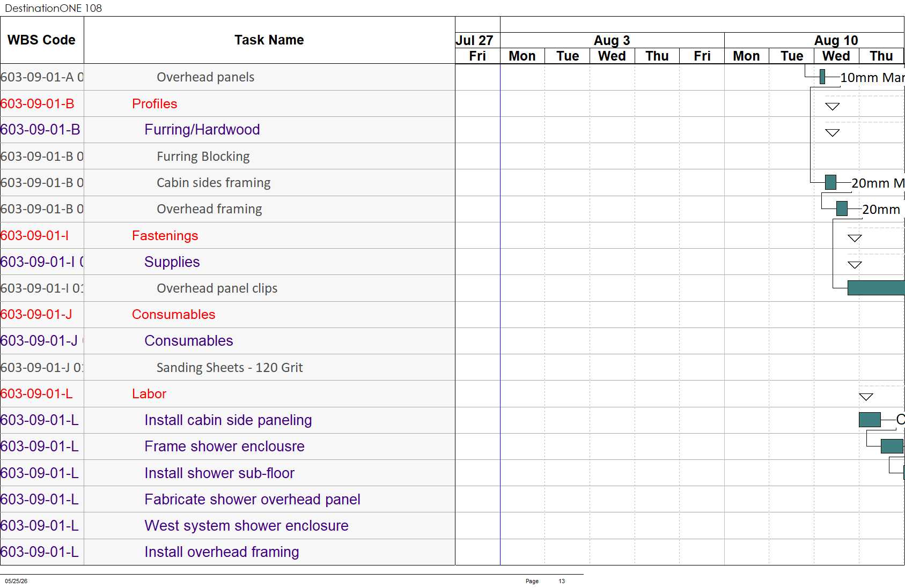Image resolution: width=905 pixels, height=588 pixels.
Task: Select the Overhead framing task name
Action: tap(209, 209)
